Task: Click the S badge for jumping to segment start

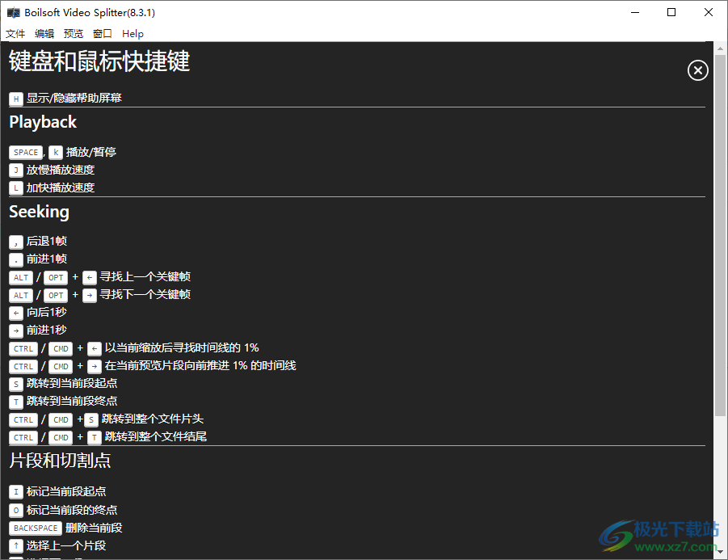Action: [x=15, y=384]
